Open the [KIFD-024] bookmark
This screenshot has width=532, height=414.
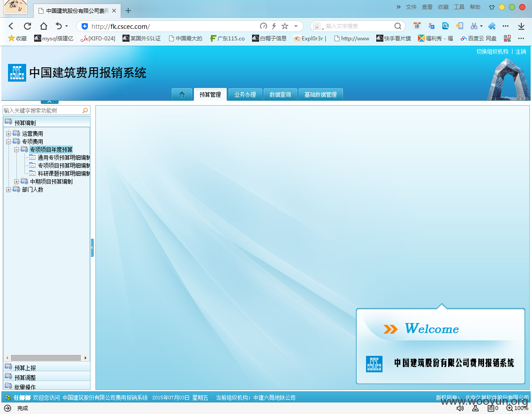[x=98, y=38]
